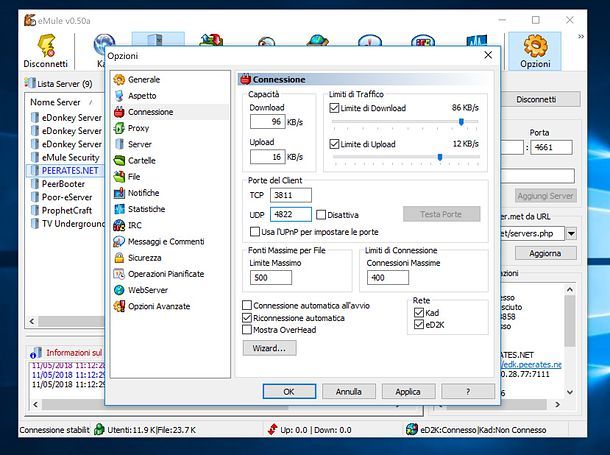Select Connessione in the options list
The image size is (610, 455).
(150, 112)
